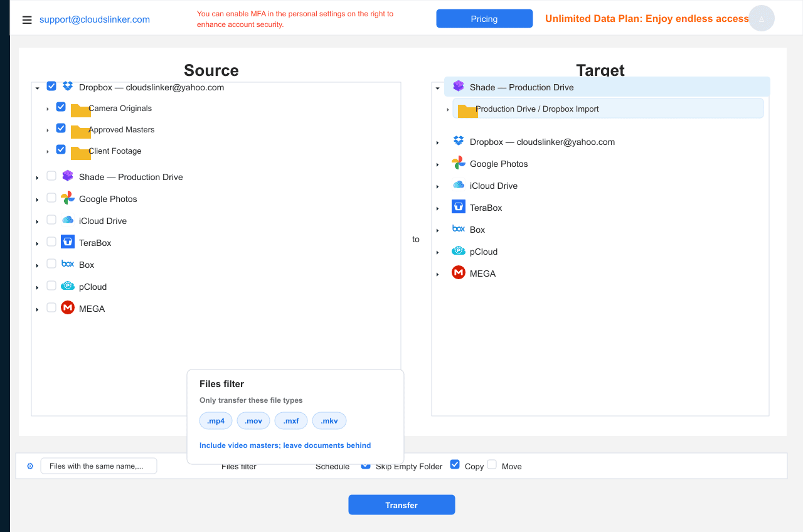Viewport: 803px width, 532px height.
Task: Check the iCloud Drive source checkbox
Action: (x=51, y=220)
